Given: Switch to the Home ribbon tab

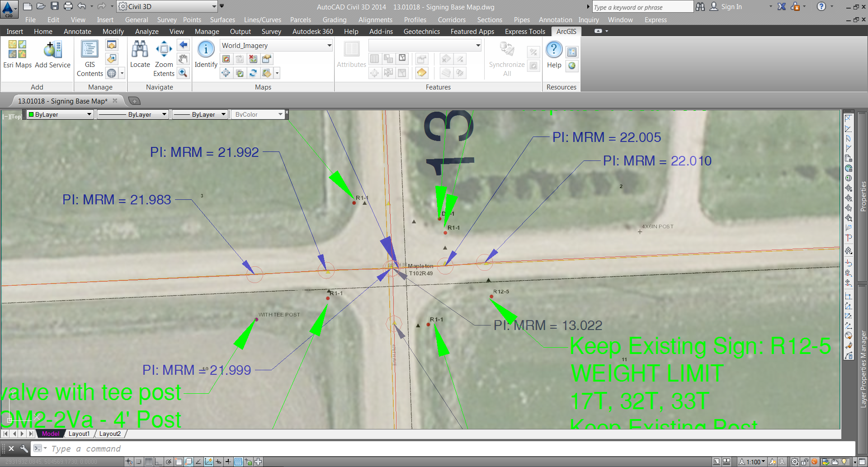Looking at the screenshot, I should [x=43, y=31].
